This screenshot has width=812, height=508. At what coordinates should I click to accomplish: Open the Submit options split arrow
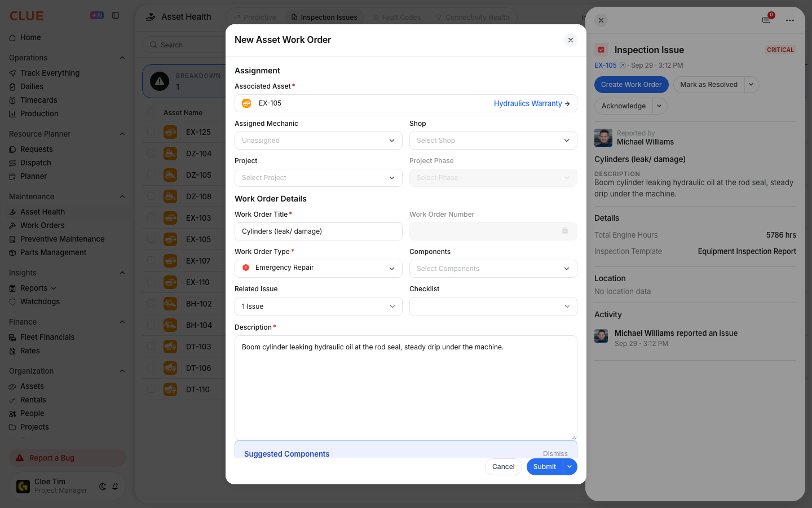[x=570, y=467]
